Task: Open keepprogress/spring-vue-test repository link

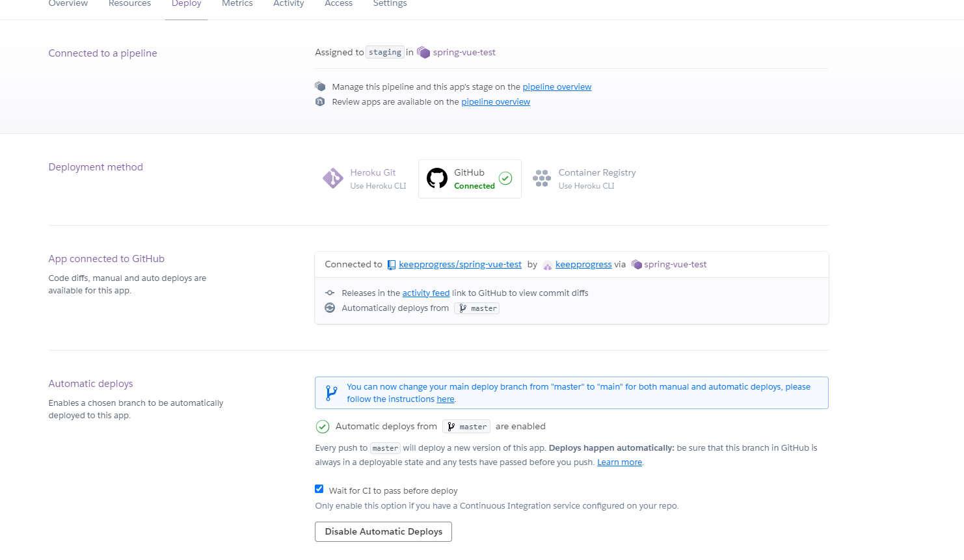Action: [460, 265]
